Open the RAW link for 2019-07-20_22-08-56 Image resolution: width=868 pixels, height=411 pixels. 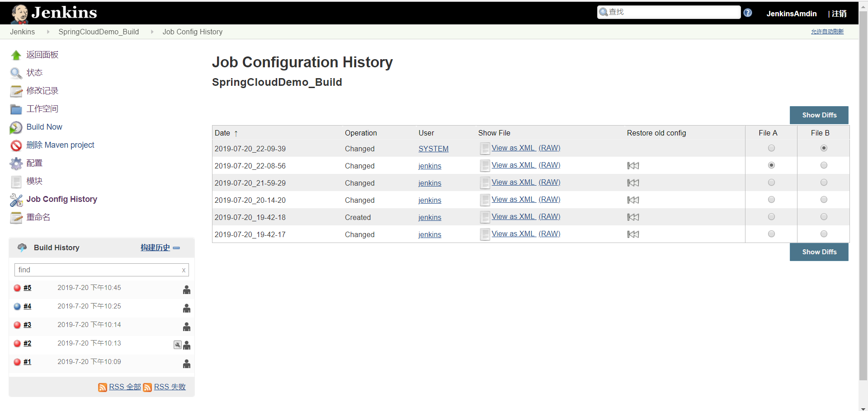click(549, 165)
